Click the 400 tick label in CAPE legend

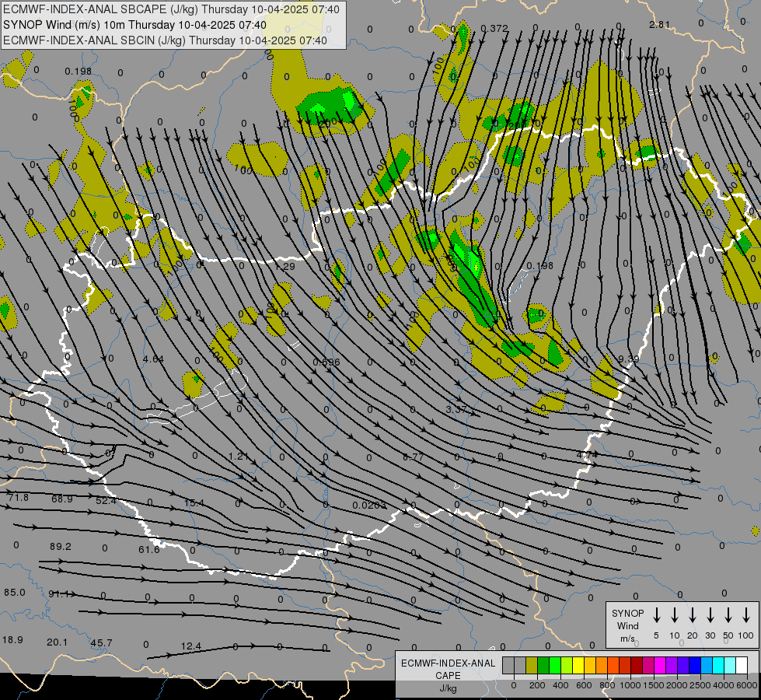(x=560, y=685)
